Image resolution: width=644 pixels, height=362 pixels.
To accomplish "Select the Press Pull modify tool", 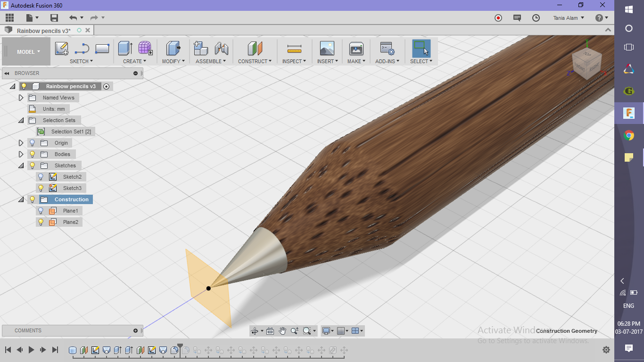I will (173, 49).
